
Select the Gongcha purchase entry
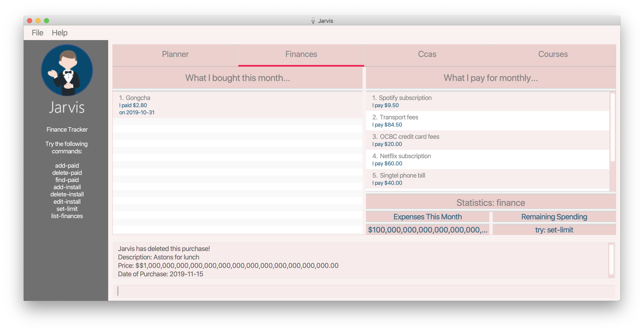tap(237, 105)
